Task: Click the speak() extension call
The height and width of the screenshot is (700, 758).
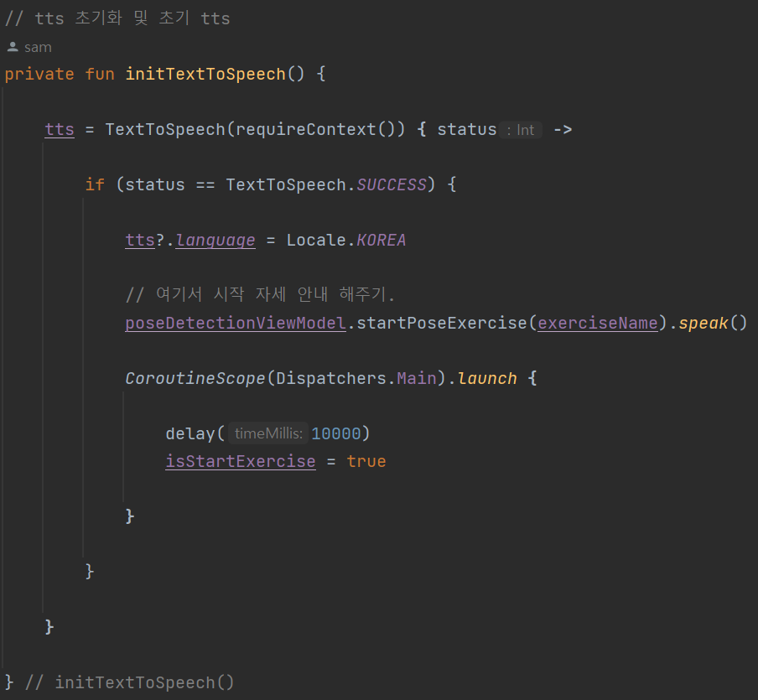Action: click(713, 323)
